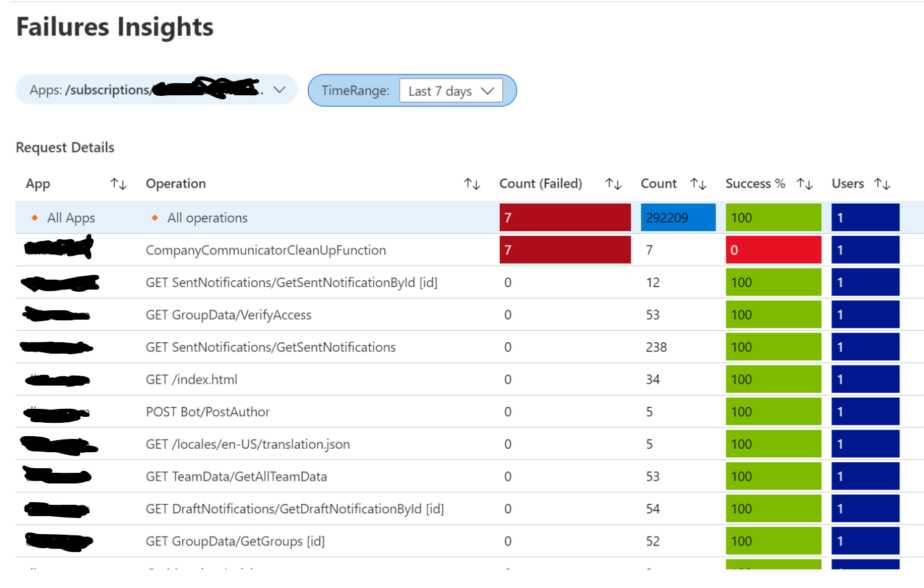Click the Failures Insights title
Image resolution: width=924 pixels, height=588 pixels.
[x=115, y=27]
